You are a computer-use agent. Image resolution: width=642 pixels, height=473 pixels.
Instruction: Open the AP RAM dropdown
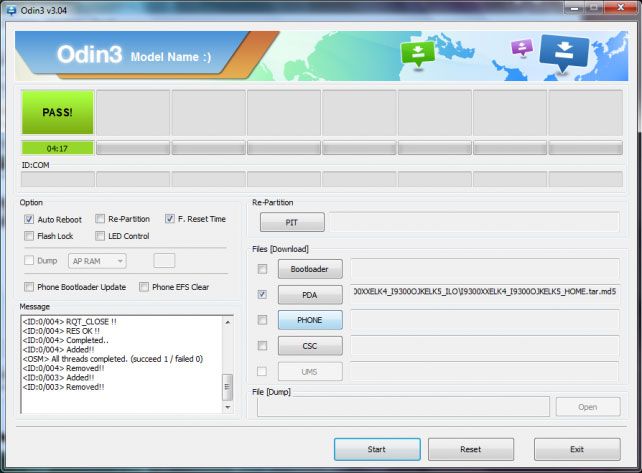(x=97, y=261)
